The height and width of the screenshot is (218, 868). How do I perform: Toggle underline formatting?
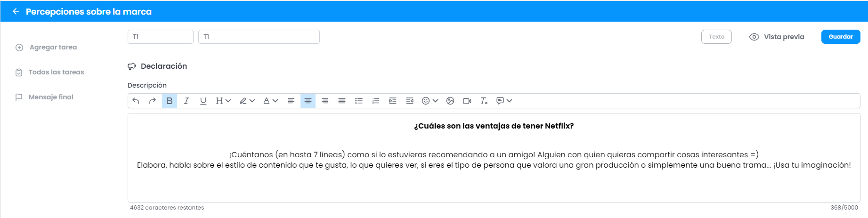tap(203, 101)
